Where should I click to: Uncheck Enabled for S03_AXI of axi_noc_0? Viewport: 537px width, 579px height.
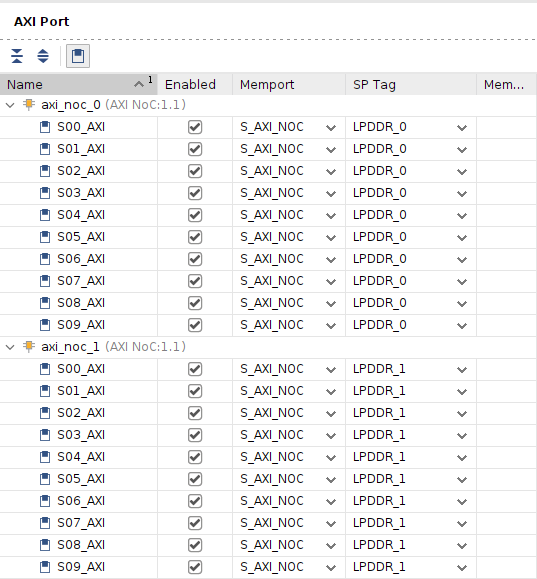[x=195, y=193]
